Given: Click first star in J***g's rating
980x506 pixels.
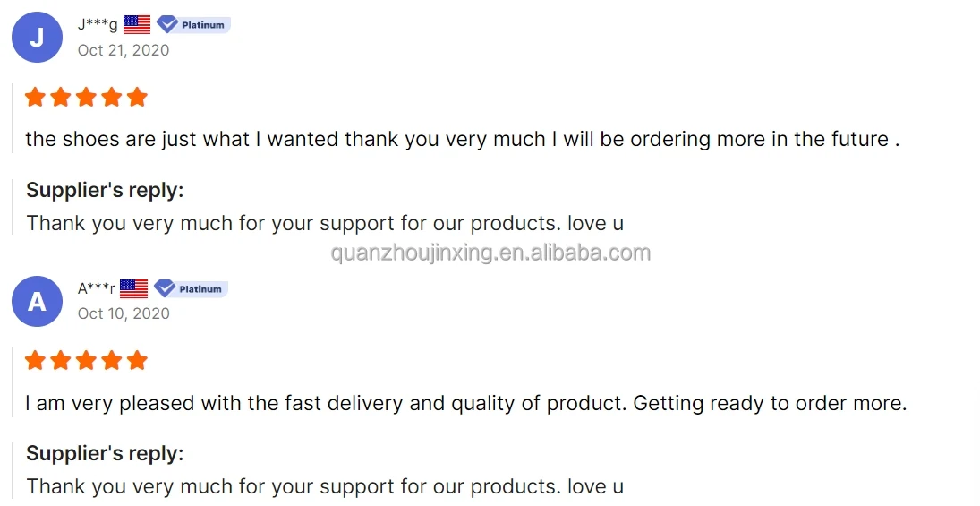Looking at the screenshot, I should point(35,97).
